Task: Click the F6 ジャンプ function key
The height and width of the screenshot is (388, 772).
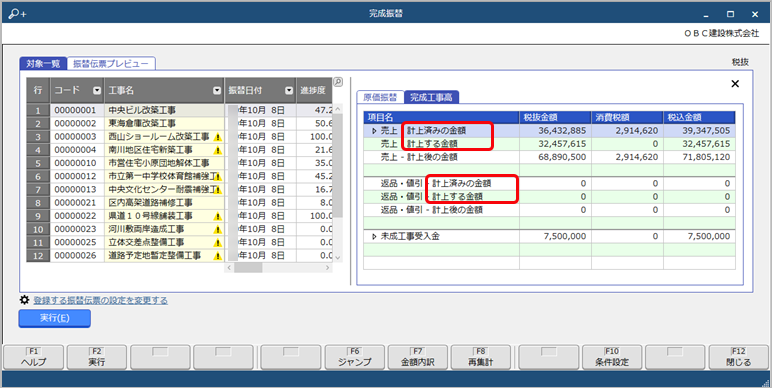Action: [x=354, y=357]
